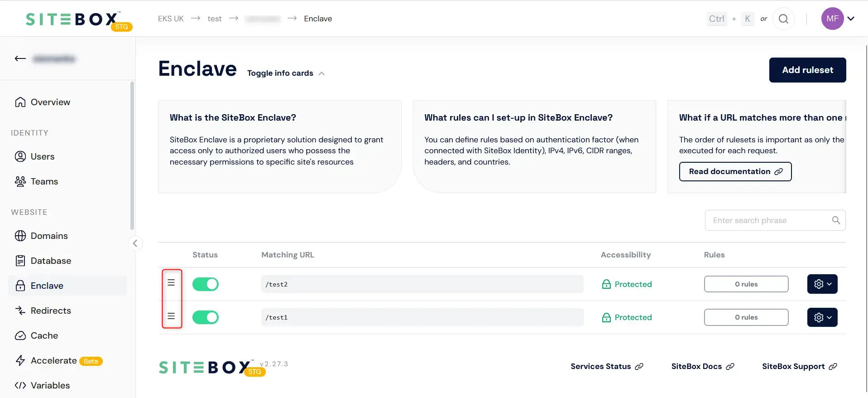This screenshot has width=868, height=398.
Task: Open the settings gear dropdown for /test1
Action: [x=822, y=317]
